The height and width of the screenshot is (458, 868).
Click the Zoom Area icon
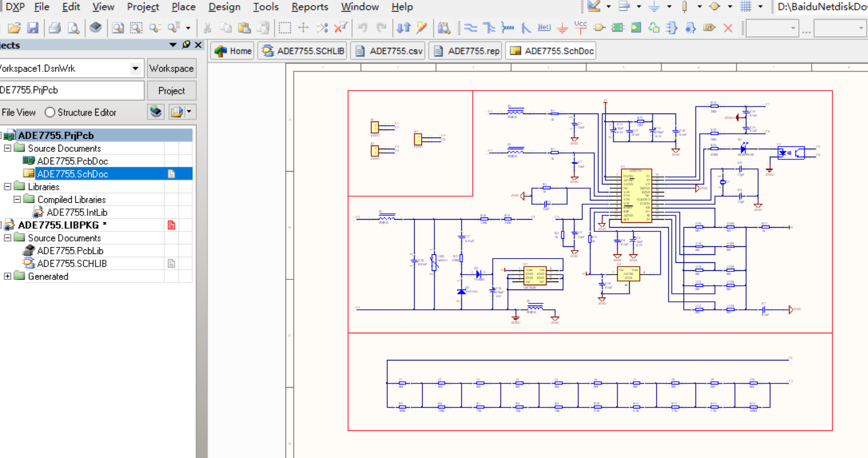[x=136, y=28]
